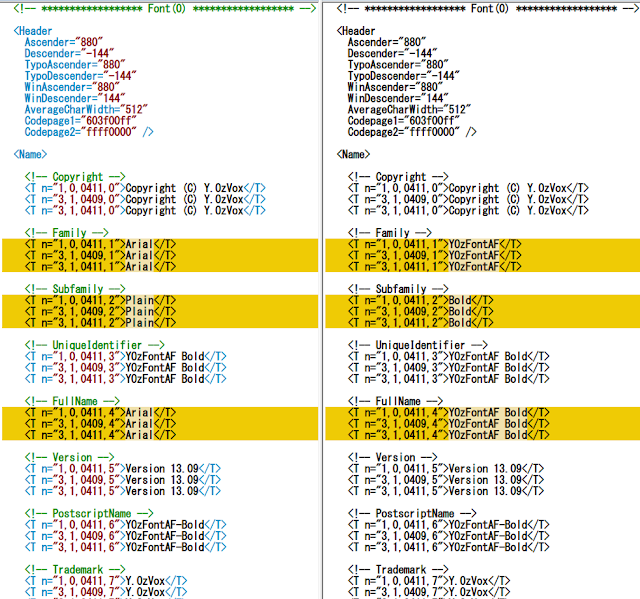Select n="3,1,0409,3" YOzFontAF Bold line, right pane

449,368
